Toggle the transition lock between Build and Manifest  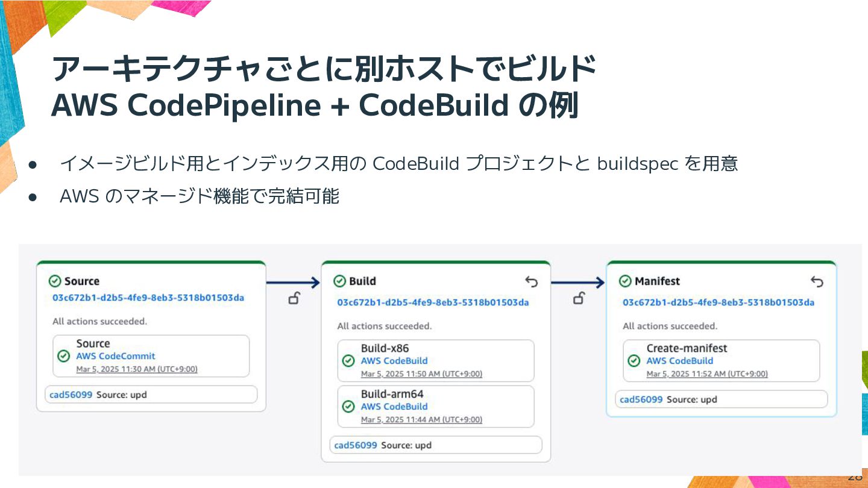click(579, 298)
